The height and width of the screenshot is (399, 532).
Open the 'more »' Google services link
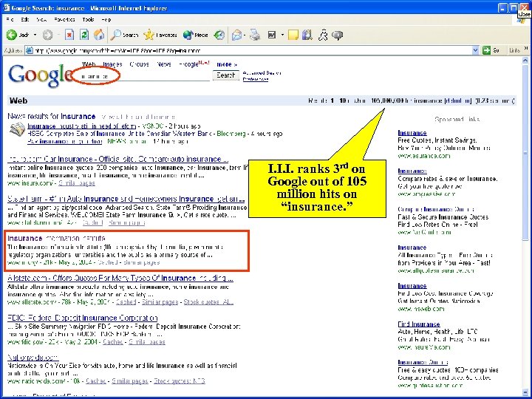tap(227, 64)
